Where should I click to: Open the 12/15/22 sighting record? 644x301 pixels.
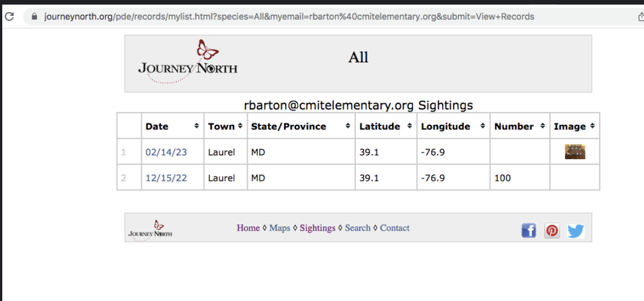tap(166, 178)
